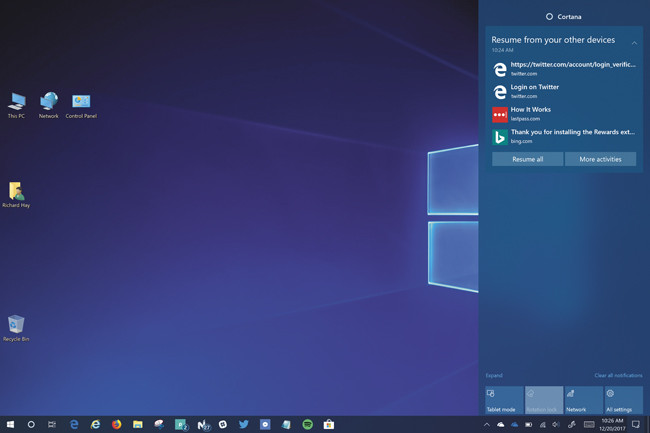Click the Action Center notification icon

click(x=636, y=424)
